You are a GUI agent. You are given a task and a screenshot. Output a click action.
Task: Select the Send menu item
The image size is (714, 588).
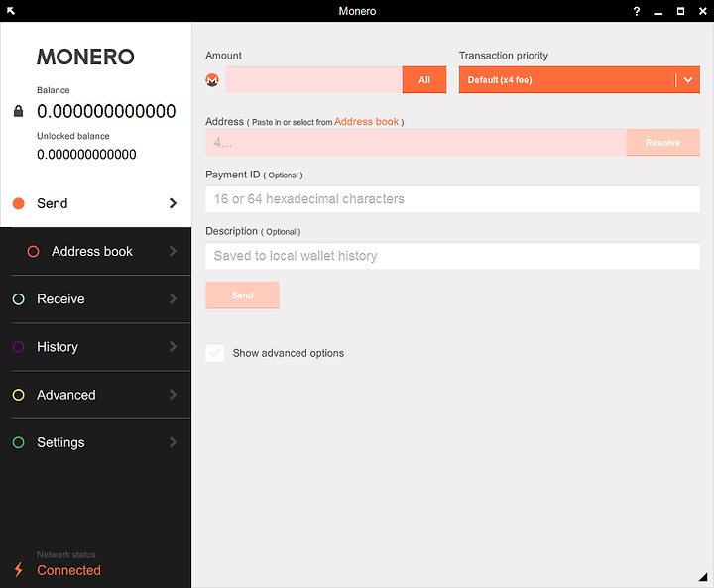[95, 203]
